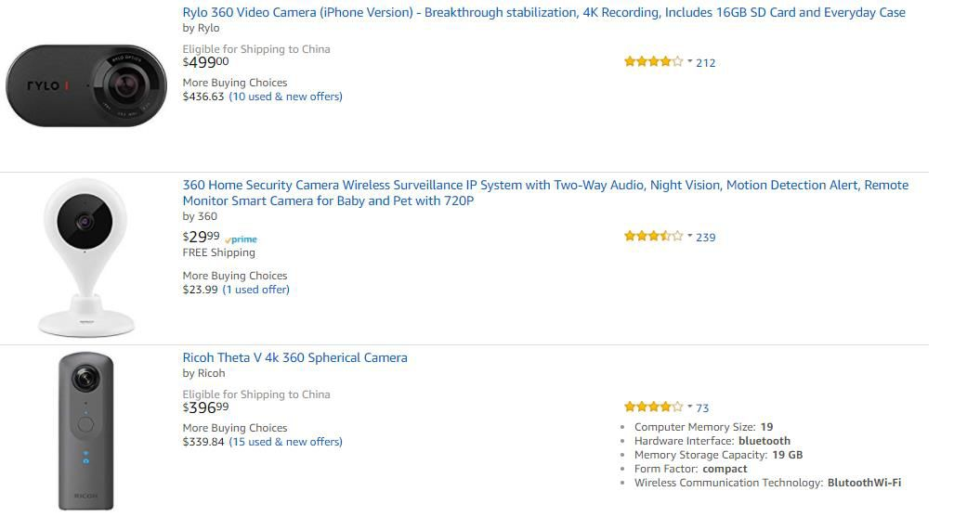The height and width of the screenshot is (517, 980).
Task: Open the 212 customer reviews link
Action: click(x=706, y=63)
